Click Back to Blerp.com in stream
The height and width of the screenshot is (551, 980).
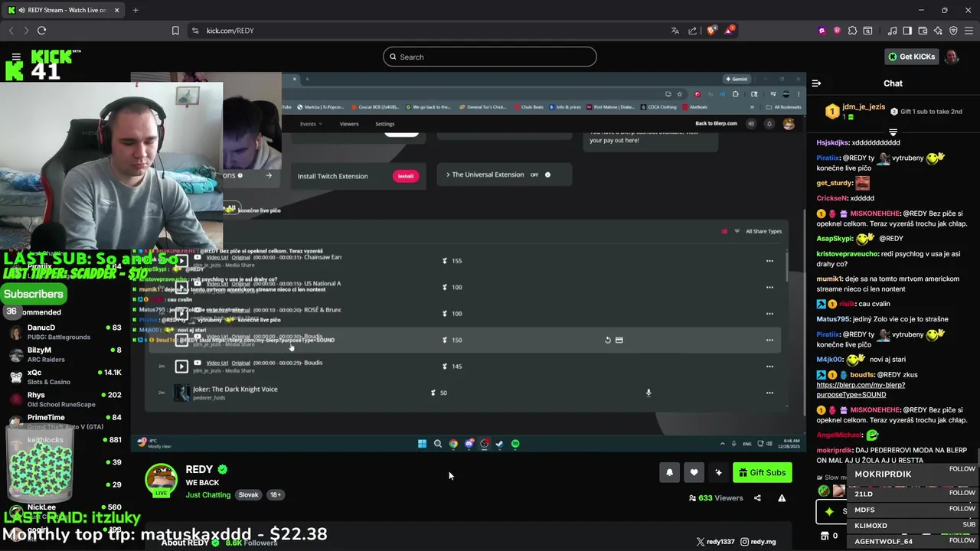pos(716,123)
